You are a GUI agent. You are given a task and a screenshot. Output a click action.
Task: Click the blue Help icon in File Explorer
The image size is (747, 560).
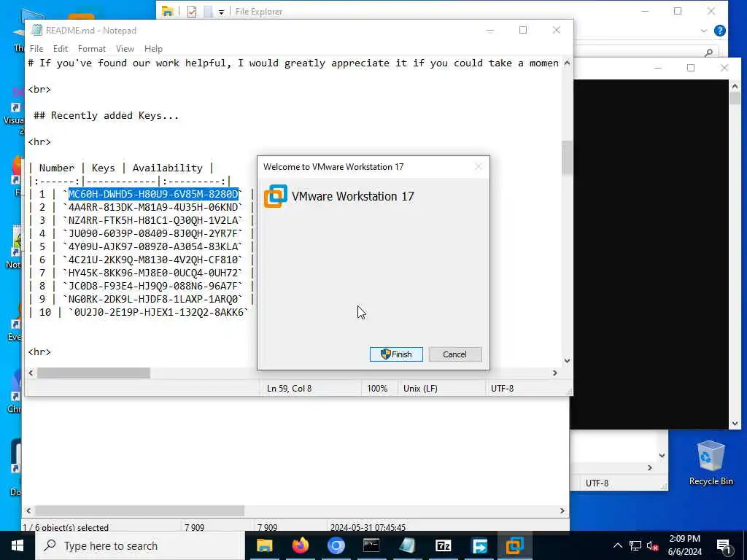(x=720, y=31)
